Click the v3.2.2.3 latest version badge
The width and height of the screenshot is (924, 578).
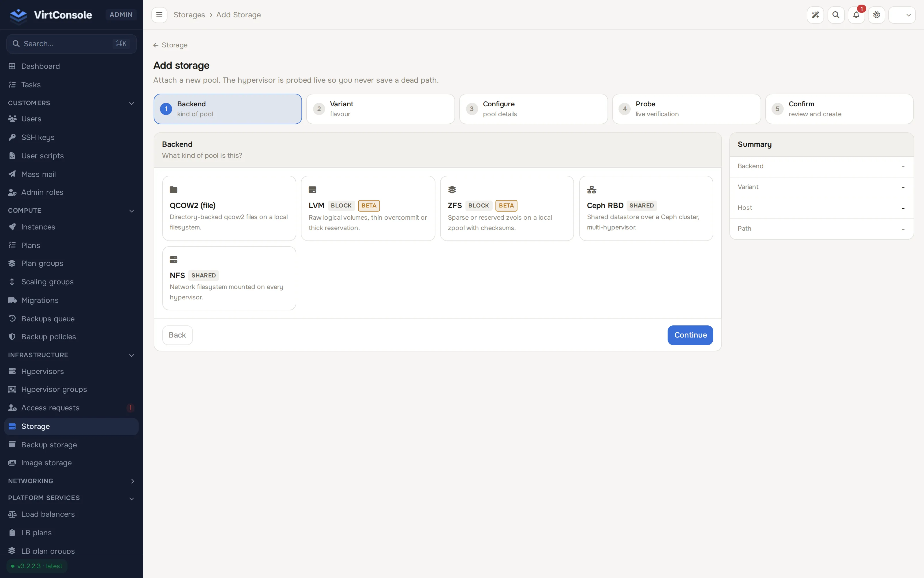click(37, 566)
